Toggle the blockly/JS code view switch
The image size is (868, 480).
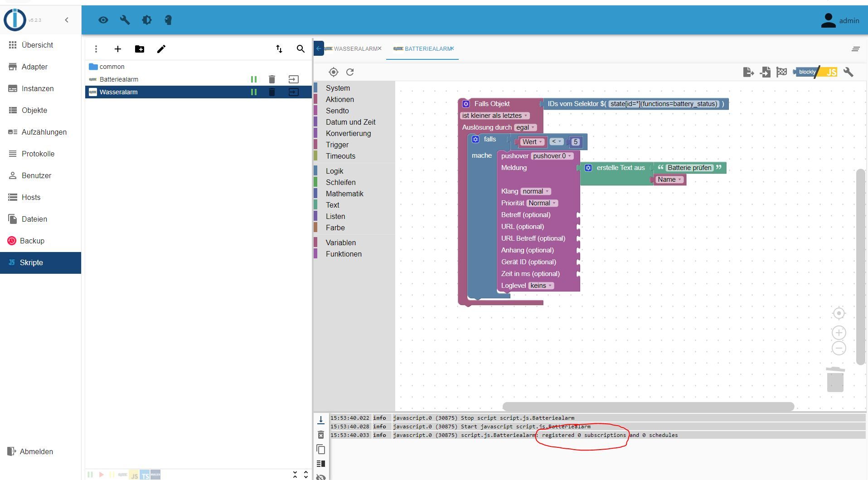(x=816, y=72)
